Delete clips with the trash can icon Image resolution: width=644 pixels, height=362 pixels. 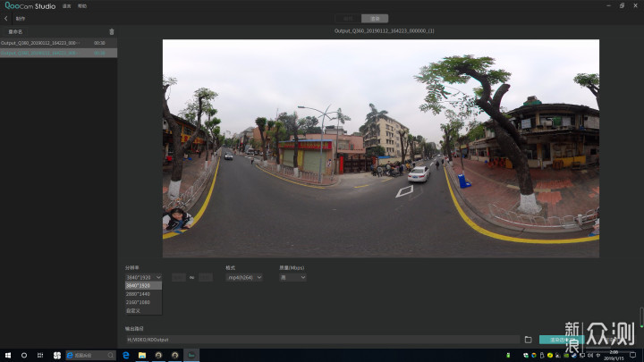click(111, 31)
